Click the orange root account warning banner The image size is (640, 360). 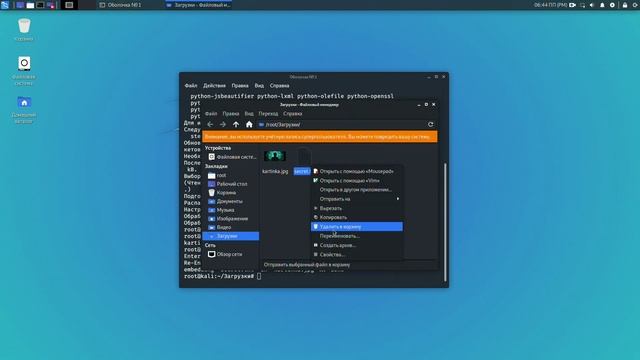pyautogui.click(x=320, y=137)
